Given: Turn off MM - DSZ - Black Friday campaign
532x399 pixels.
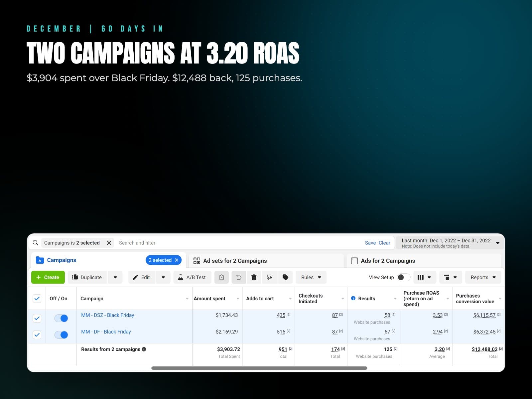Looking at the screenshot, I should tap(61, 318).
